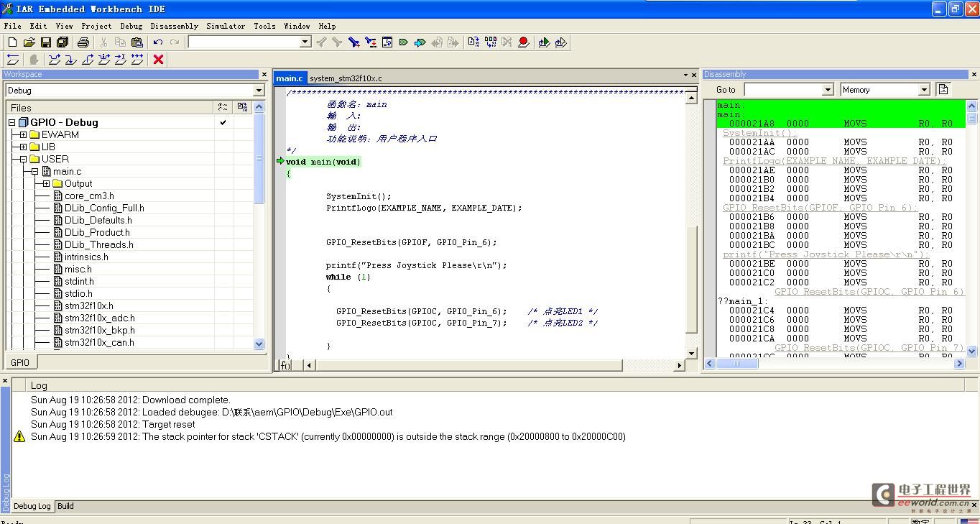980x524 pixels.
Task: Open the Simulator menu
Action: 226,26
